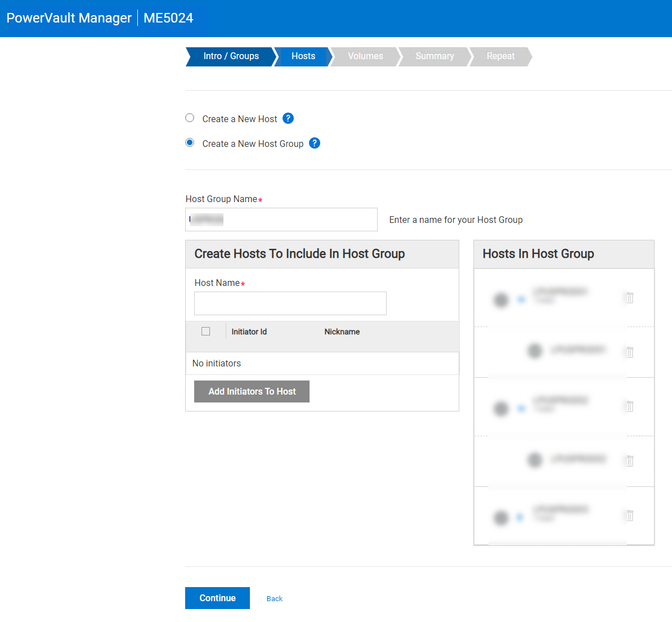The image size is (672, 622).
Task: Toggle the blue arrow on the first host entry
Action: 521,299
